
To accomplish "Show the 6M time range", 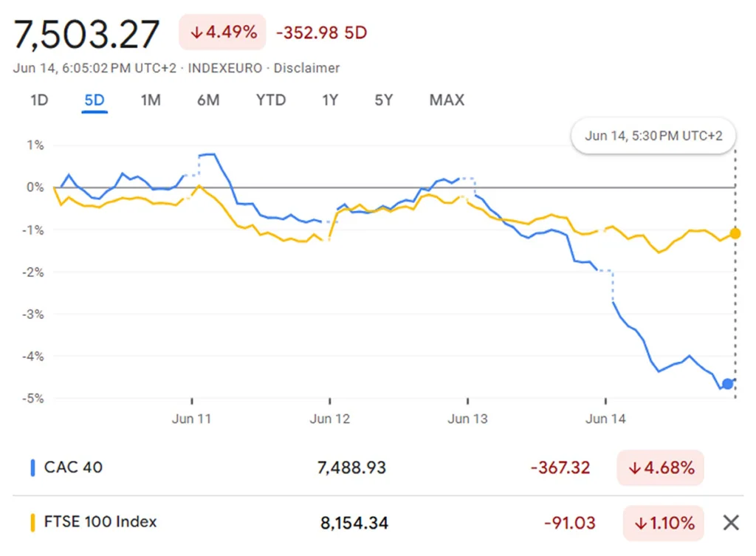I will point(208,100).
